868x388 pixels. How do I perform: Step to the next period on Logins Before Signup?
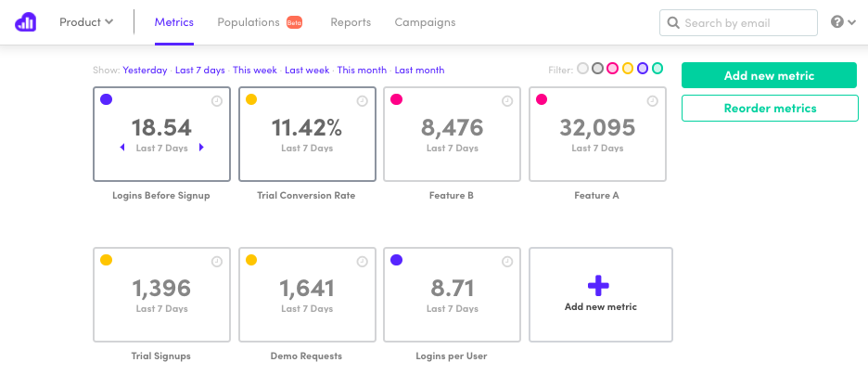tap(201, 148)
